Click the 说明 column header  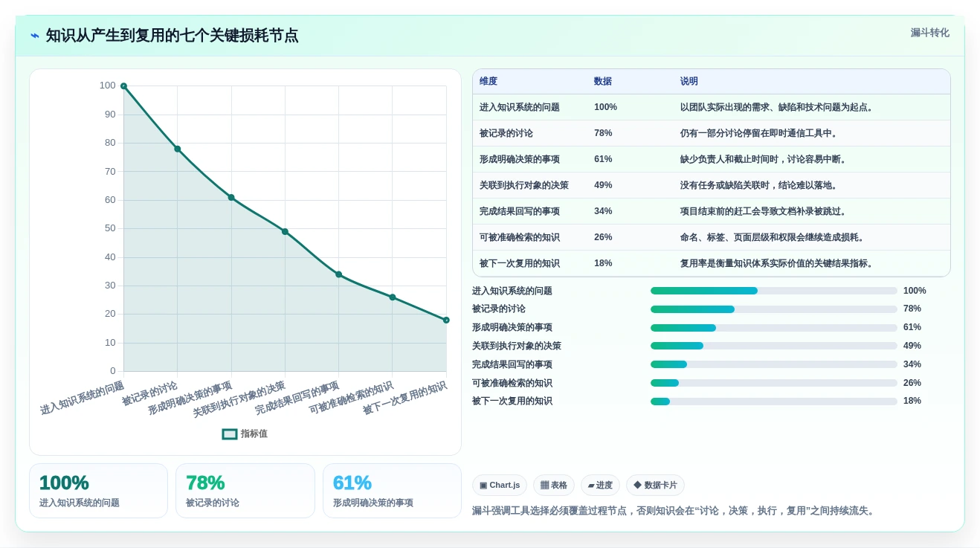coord(689,82)
